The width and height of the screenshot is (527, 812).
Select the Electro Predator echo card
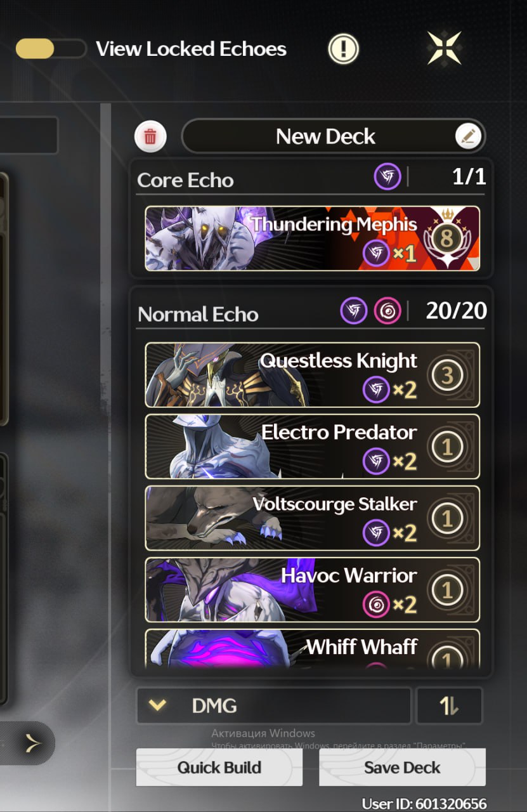pyautogui.click(x=312, y=447)
